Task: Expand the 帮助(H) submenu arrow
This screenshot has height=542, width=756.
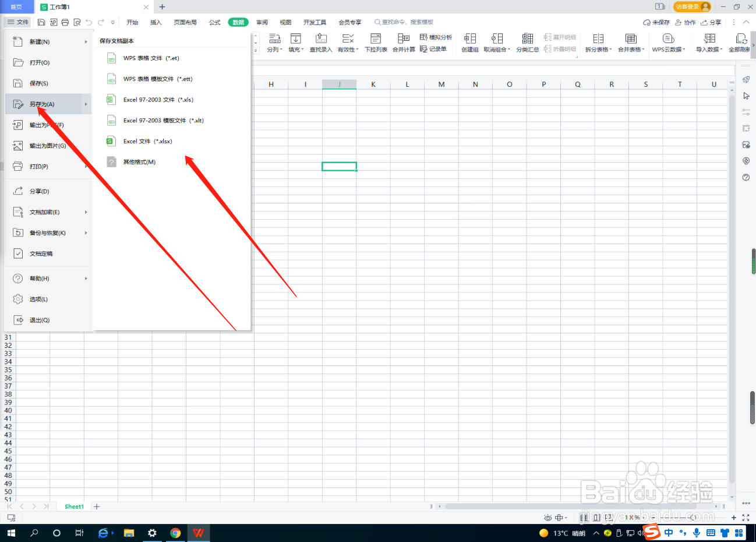Action: 86,279
